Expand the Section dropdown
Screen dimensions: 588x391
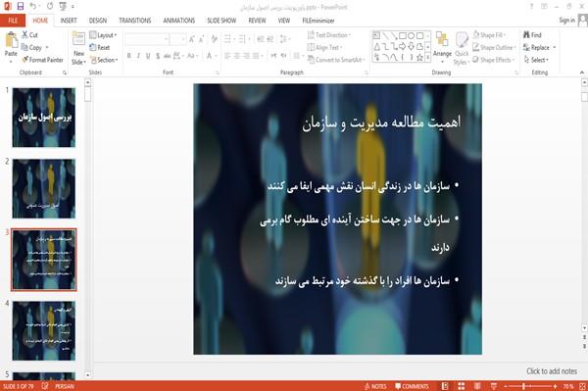tap(104, 60)
